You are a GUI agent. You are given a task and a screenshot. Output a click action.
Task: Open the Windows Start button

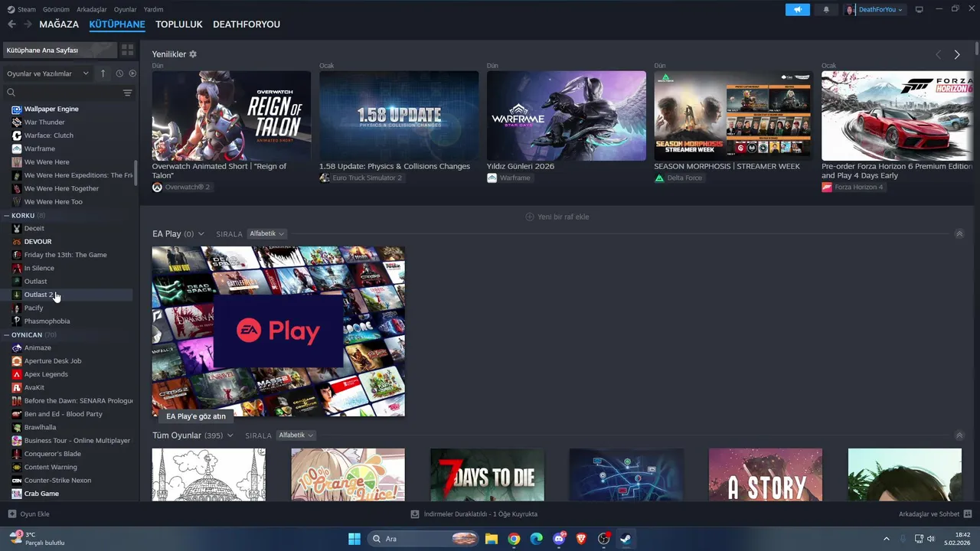tap(354, 539)
